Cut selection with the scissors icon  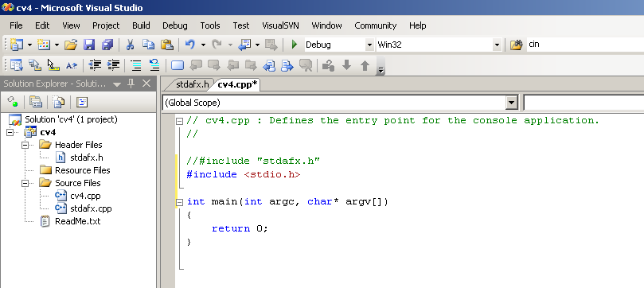[x=131, y=45]
